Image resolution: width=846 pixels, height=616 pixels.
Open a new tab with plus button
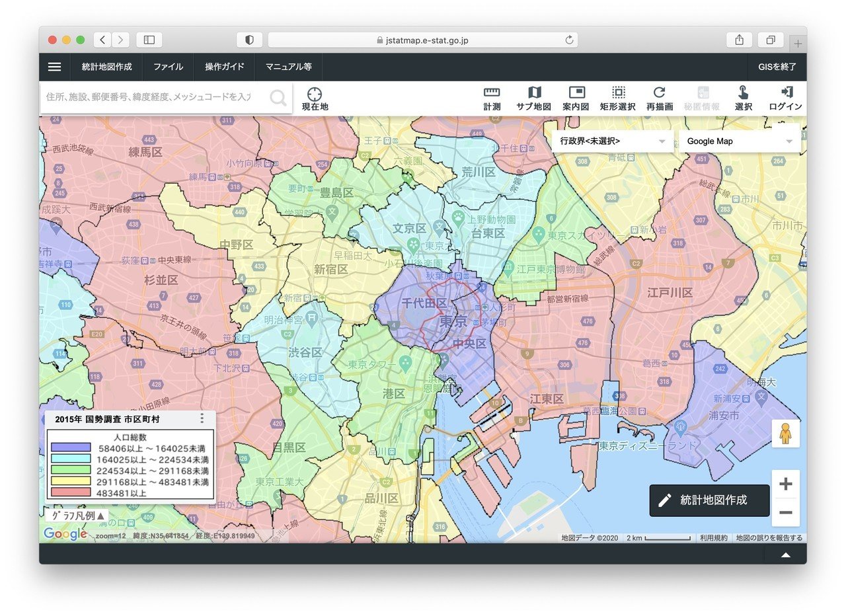pyautogui.click(x=798, y=44)
